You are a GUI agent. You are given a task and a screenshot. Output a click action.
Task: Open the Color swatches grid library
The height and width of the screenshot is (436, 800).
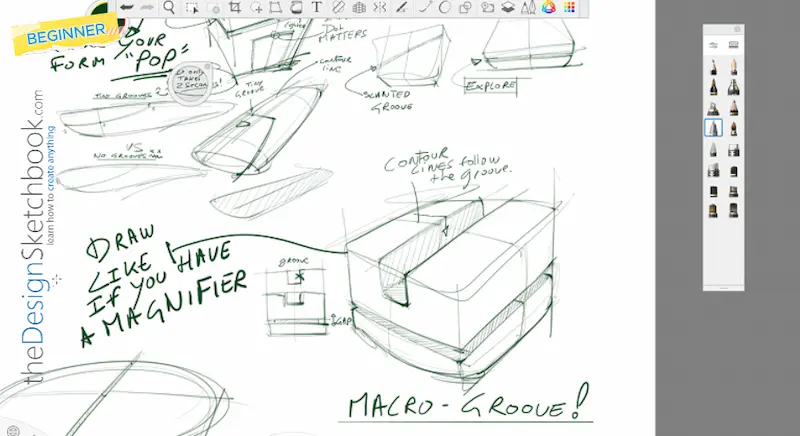pos(569,7)
